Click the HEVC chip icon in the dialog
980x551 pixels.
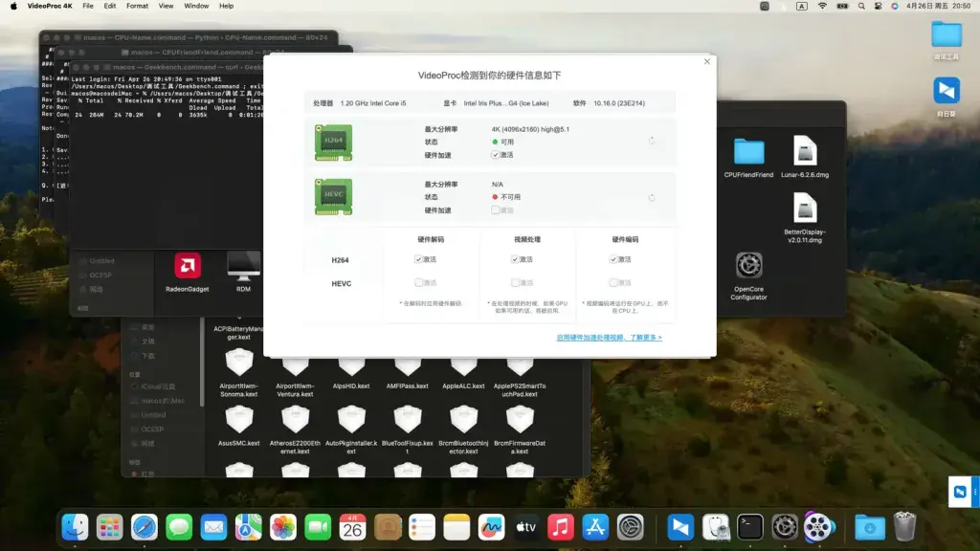coord(333,197)
